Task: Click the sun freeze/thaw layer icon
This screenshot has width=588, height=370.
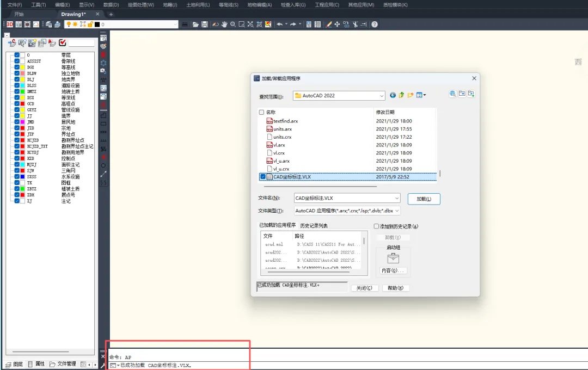Action: (x=75, y=24)
